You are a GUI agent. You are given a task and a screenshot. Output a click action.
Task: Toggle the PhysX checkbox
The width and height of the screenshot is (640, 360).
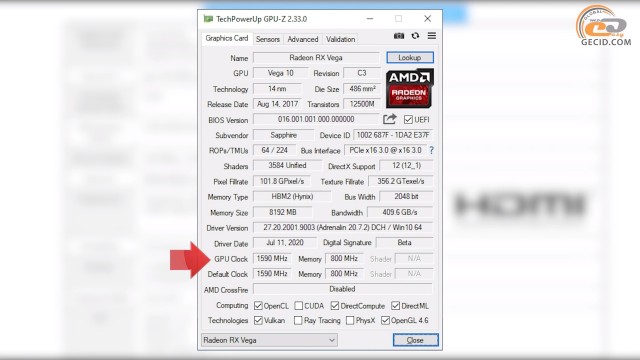(350, 320)
